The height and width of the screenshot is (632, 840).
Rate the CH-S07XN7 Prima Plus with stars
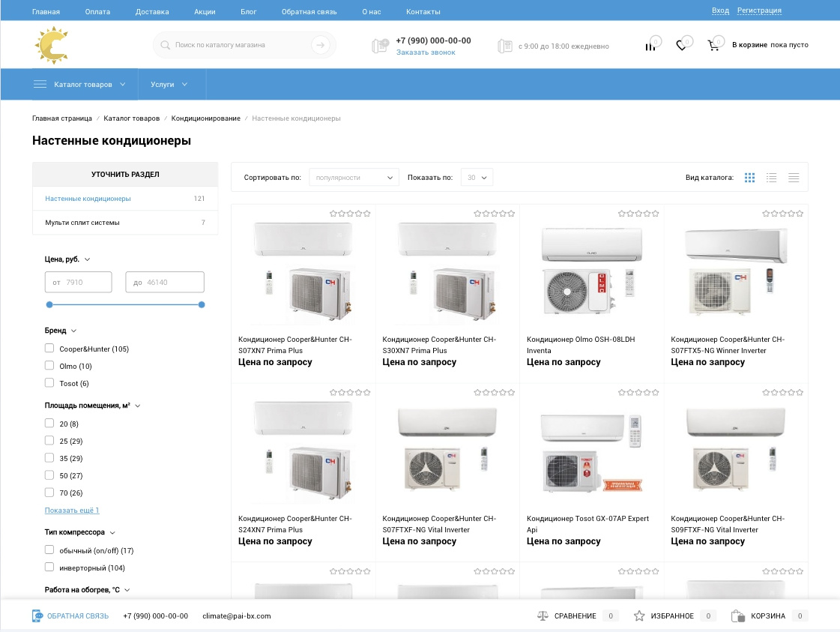[x=350, y=214]
